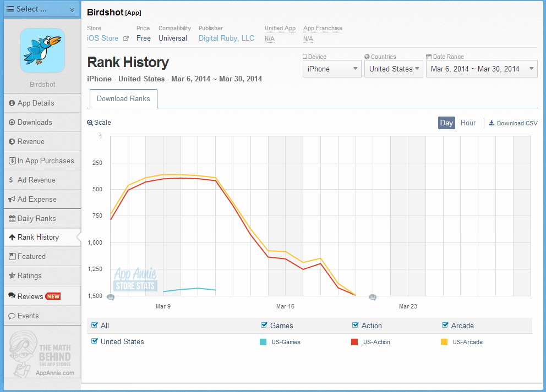The image size is (546, 392).
Task: Click the US-Arcade yellow color swatch
Action: tap(444, 342)
